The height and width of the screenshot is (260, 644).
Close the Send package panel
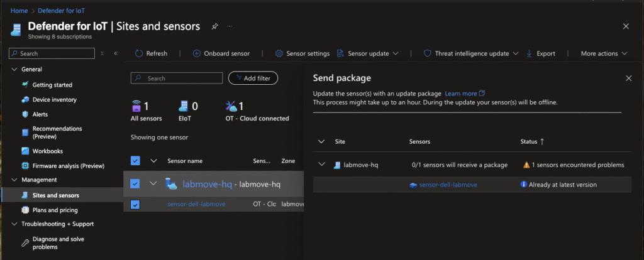[x=628, y=79]
